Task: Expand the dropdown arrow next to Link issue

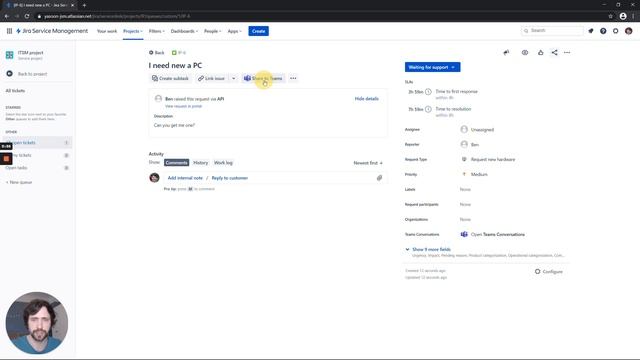Action: (233, 78)
